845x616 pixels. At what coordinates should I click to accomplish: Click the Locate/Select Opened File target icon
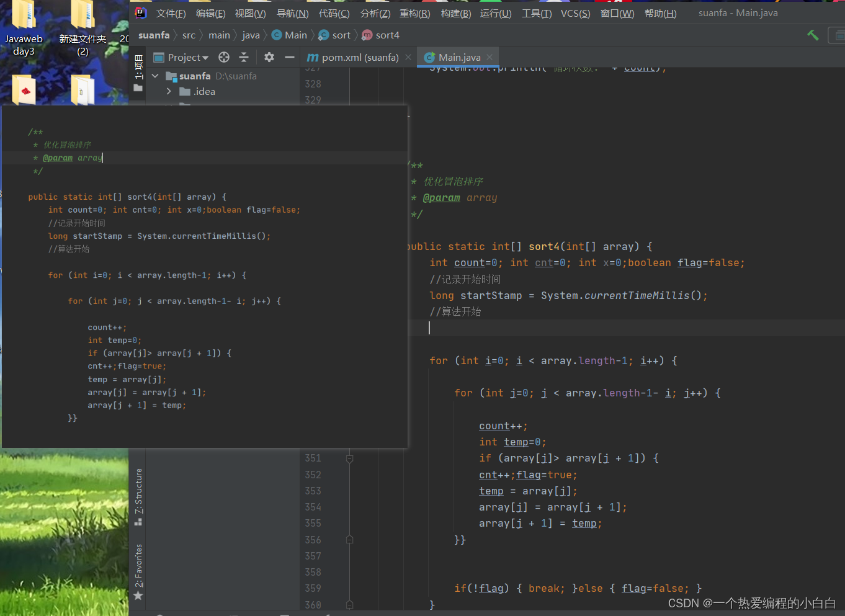point(224,57)
